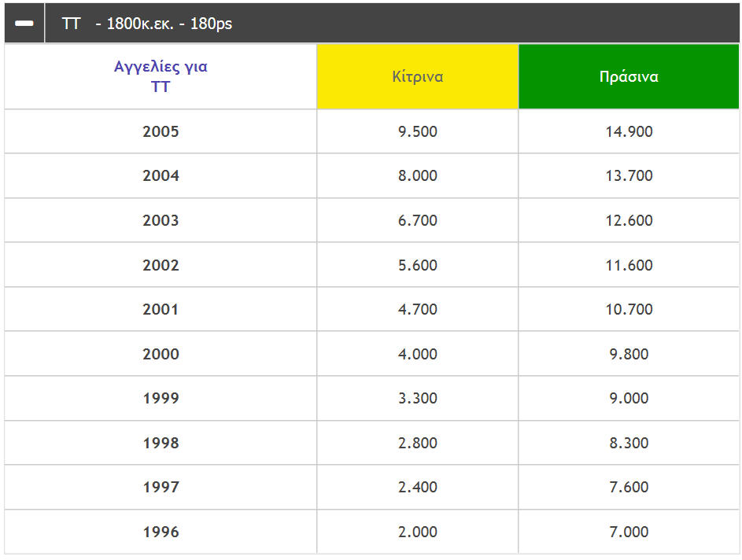
Task: Select the 9.800 price value
Action: click(x=629, y=354)
